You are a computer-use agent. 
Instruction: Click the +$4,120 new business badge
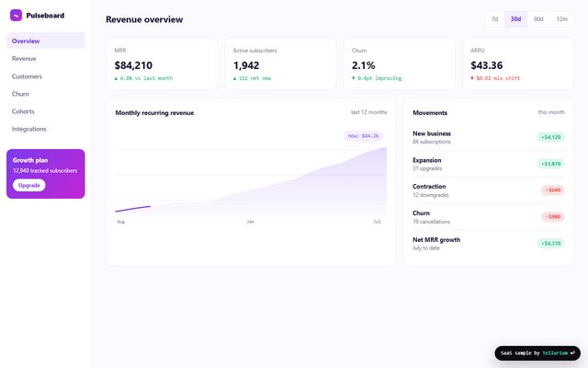[x=550, y=137]
